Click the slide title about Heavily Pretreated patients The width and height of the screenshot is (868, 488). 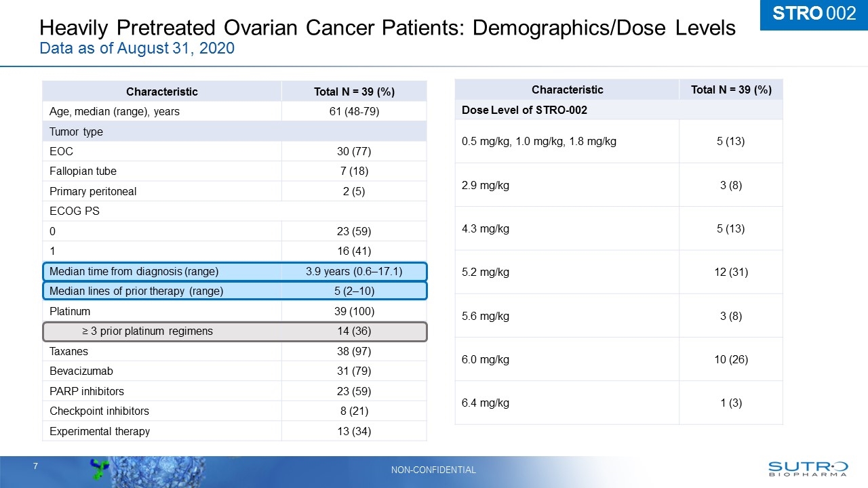387,28
